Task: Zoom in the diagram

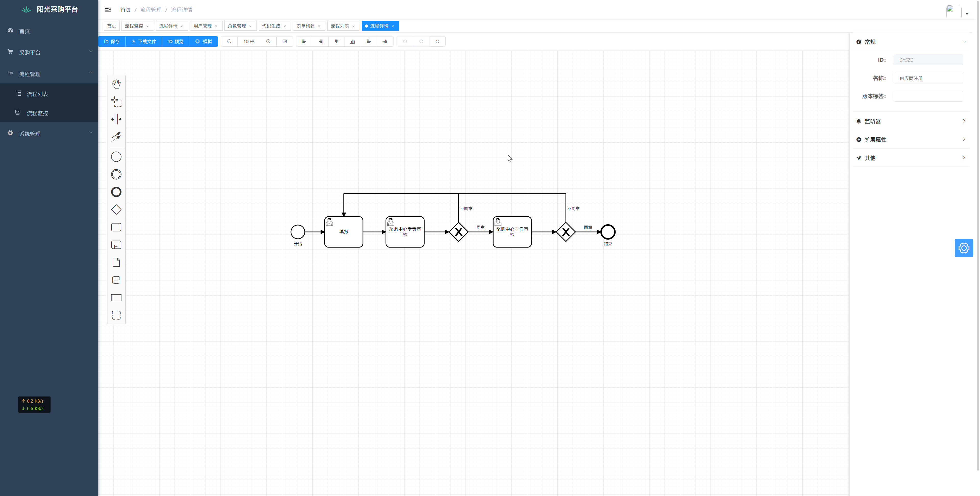Action: coord(268,41)
